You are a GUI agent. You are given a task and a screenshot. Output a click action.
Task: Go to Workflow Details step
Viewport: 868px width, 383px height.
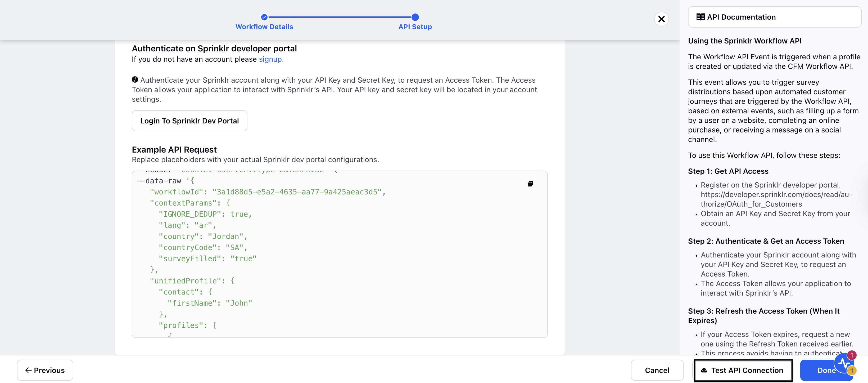pyautogui.click(x=264, y=27)
